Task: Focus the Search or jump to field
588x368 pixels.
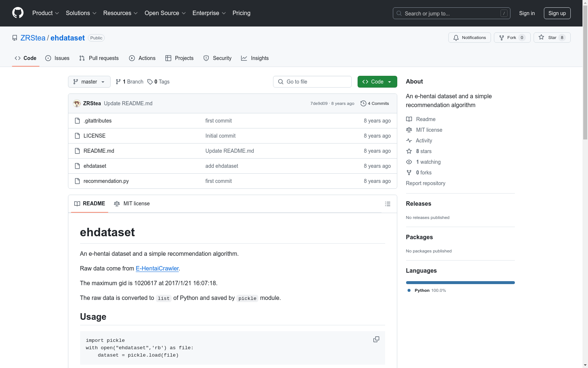Action: click(x=451, y=13)
